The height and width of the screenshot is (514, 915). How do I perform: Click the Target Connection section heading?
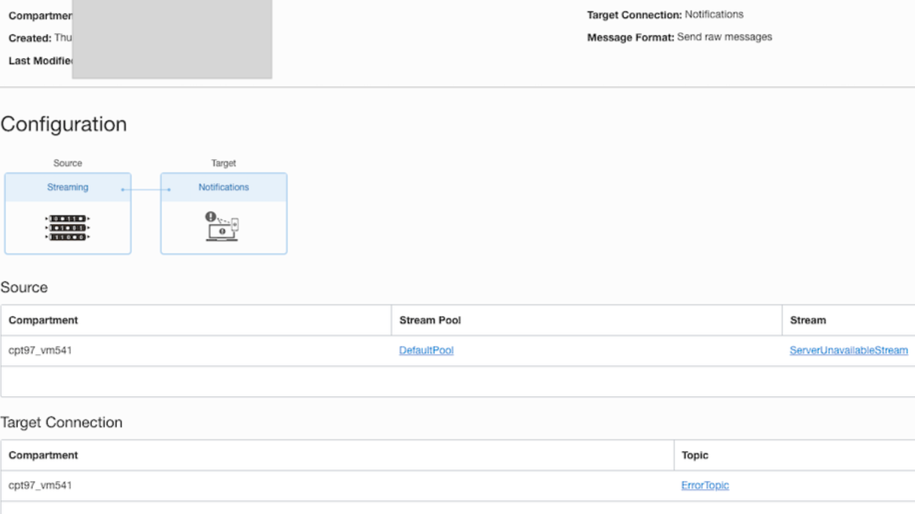61,422
